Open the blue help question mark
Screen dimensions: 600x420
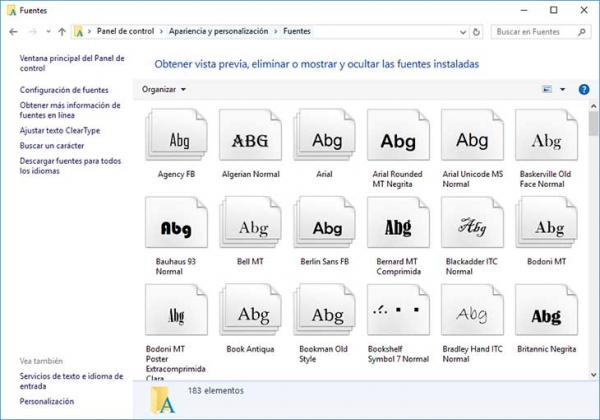tap(584, 90)
